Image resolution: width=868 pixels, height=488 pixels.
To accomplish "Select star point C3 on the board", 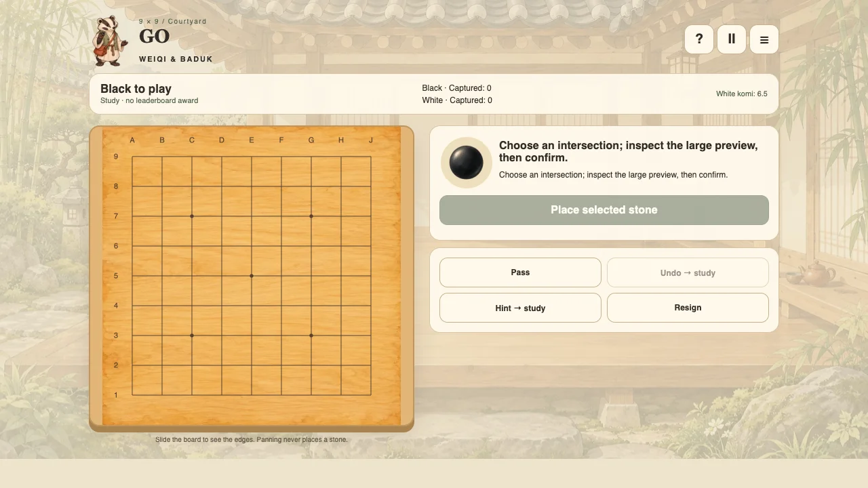I will pyautogui.click(x=192, y=335).
